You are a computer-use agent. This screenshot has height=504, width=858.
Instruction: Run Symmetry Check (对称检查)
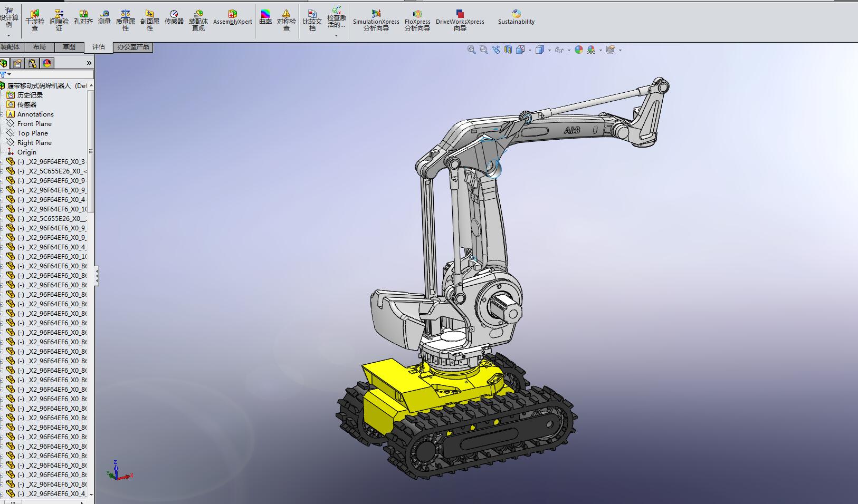click(x=287, y=20)
